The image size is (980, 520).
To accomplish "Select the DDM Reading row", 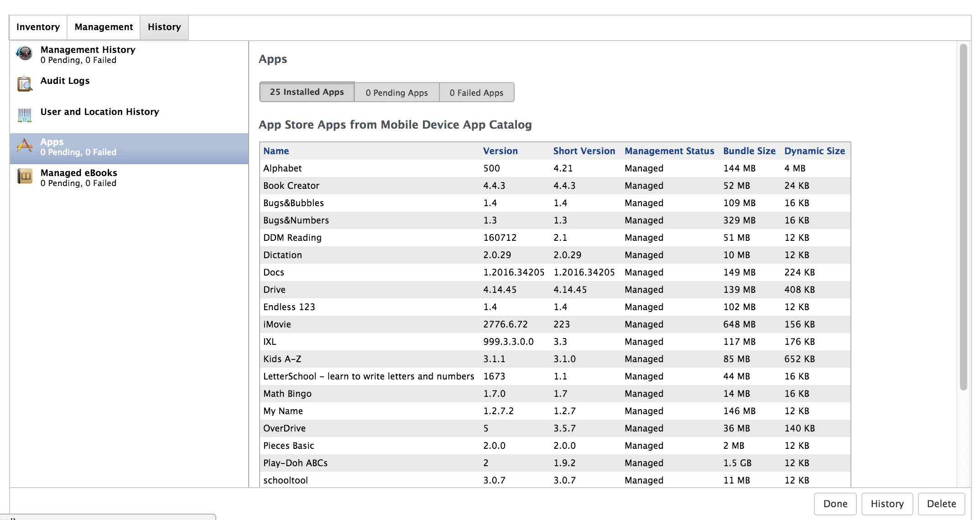I will coord(555,238).
